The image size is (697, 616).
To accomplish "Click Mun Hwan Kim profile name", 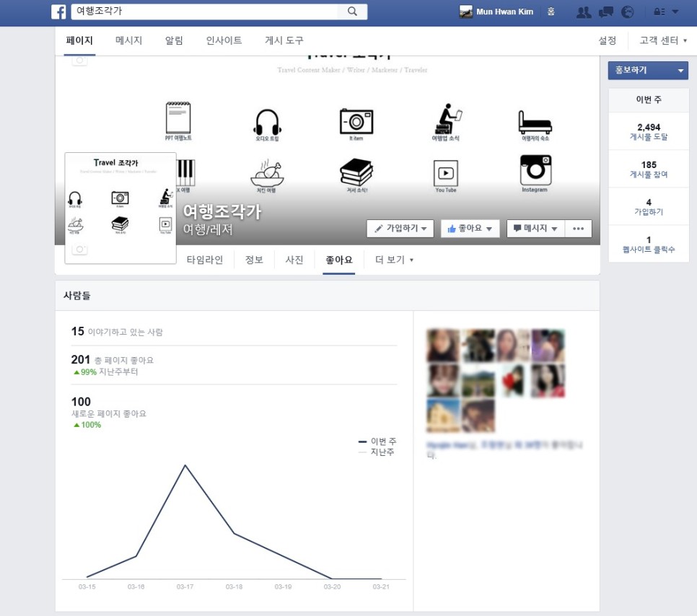I will 504,12.
